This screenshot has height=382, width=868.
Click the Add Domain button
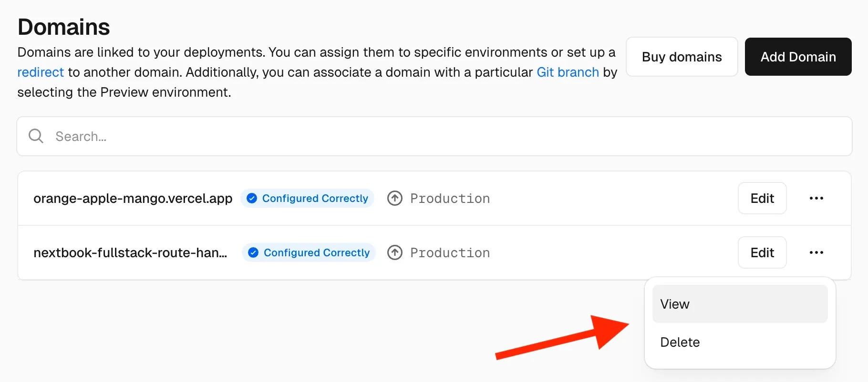click(x=798, y=57)
